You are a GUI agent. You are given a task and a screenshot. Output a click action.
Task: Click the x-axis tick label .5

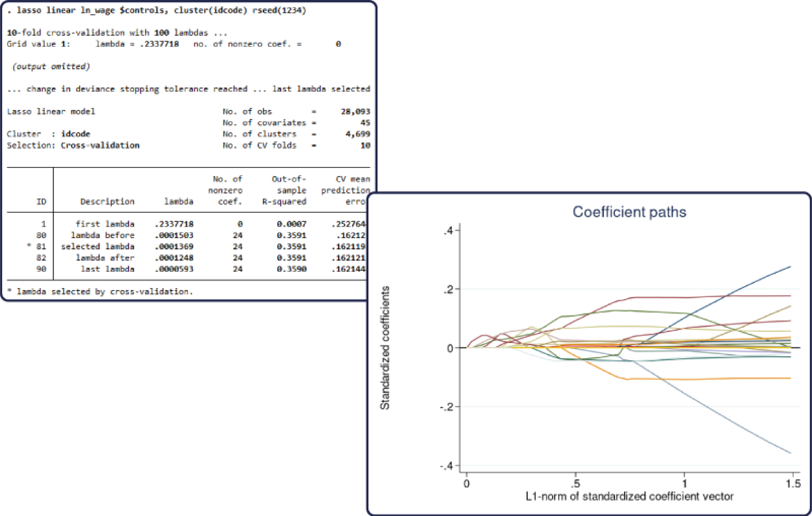click(575, 484)
